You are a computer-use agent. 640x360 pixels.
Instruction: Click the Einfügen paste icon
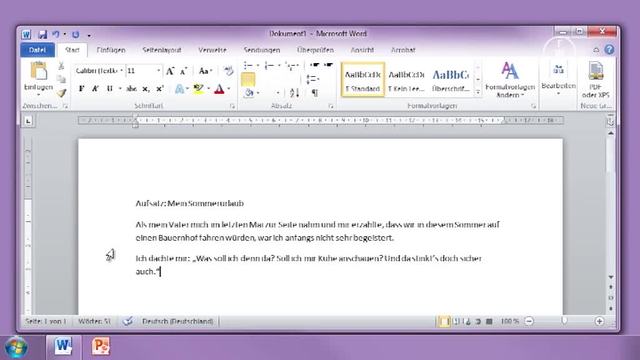pos(39,72)
